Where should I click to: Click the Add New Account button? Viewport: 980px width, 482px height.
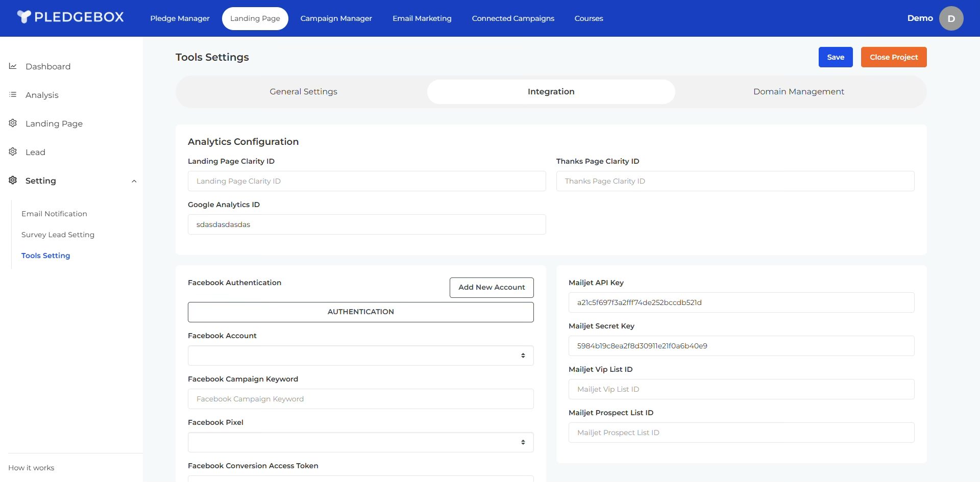pyautogui.click(x=492, y=288)
